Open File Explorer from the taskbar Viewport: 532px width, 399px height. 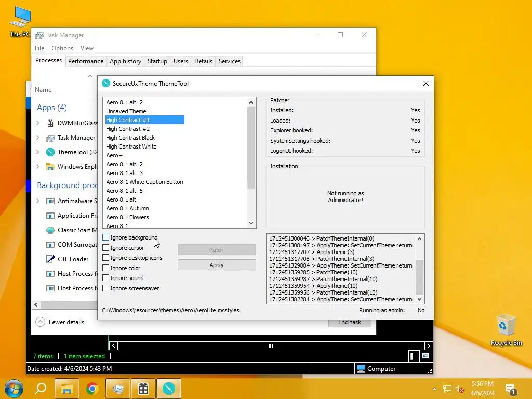67,389
